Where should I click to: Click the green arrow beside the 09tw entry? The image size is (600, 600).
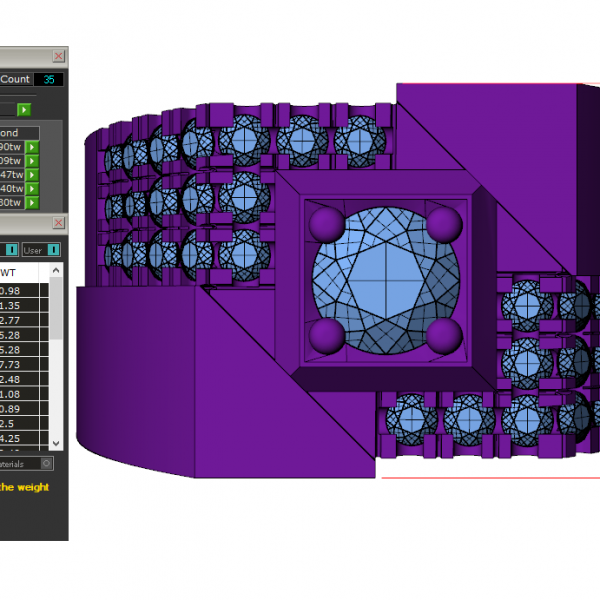tap(32, 161)
